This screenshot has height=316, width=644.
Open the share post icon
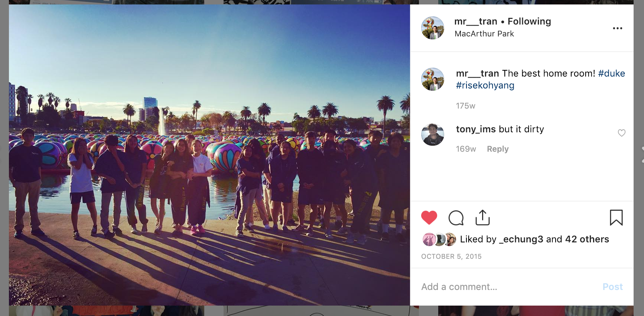[482, 217]
